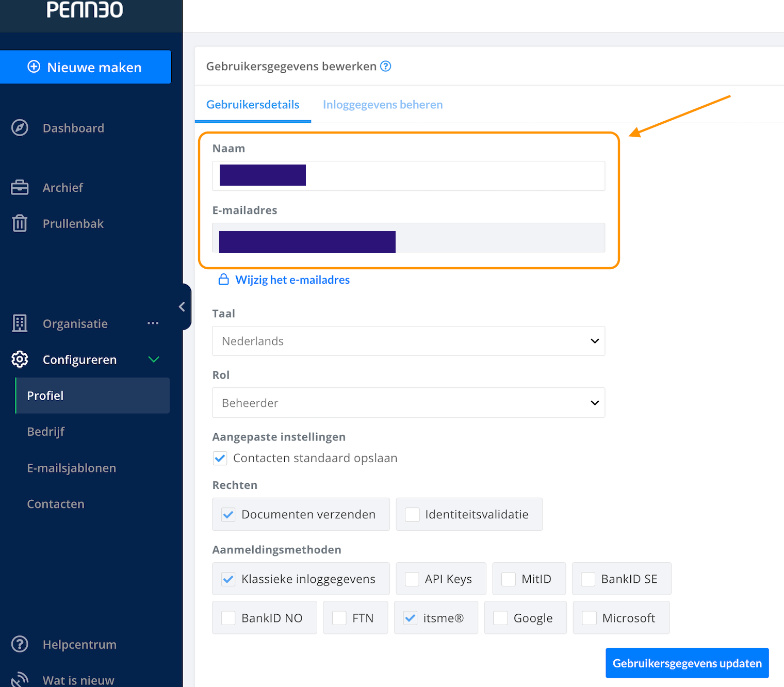Screen dimensions: 784x687
Task: Enable BankID NO login method
Action: tap(228, 618)
